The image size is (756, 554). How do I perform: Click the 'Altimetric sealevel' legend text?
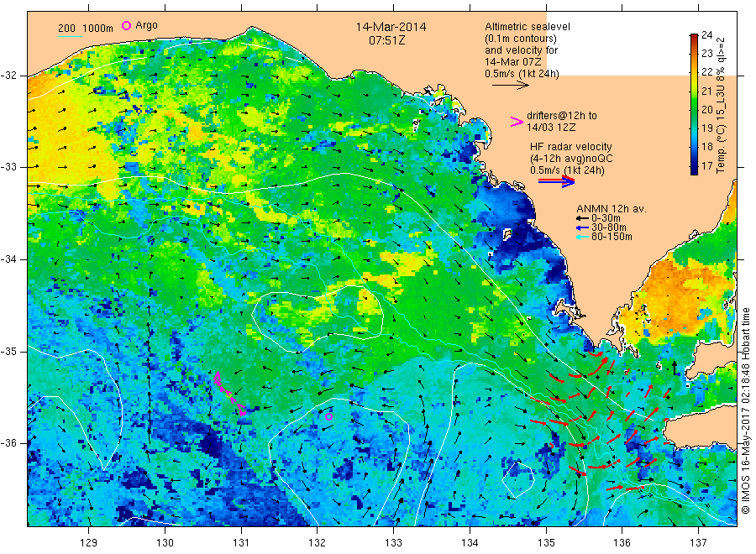[x=528, y=27]
